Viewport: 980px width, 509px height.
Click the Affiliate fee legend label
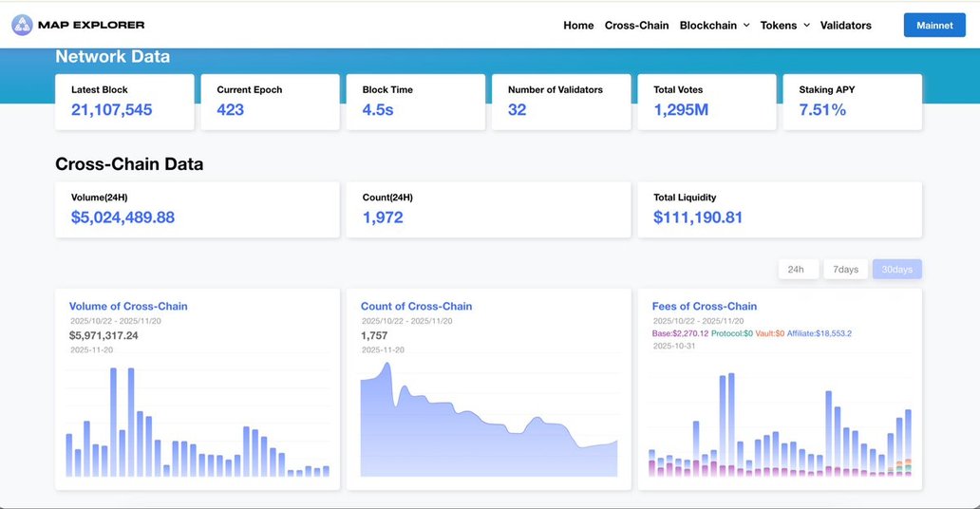pos(819,333)
